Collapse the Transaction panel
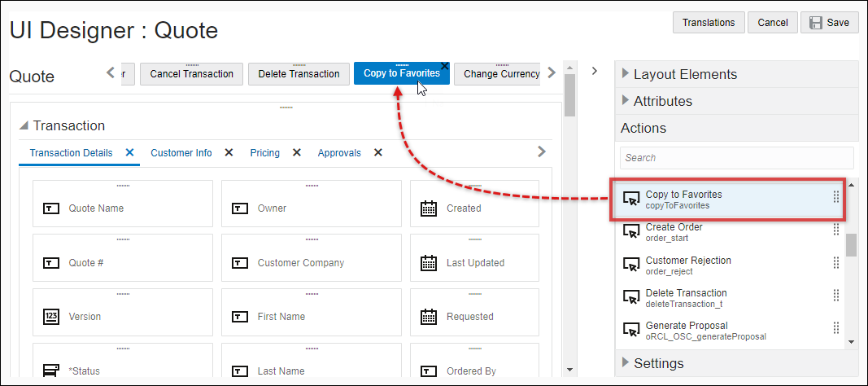The image size is (868, 386). pyautogui.click(x=24, y=125)
